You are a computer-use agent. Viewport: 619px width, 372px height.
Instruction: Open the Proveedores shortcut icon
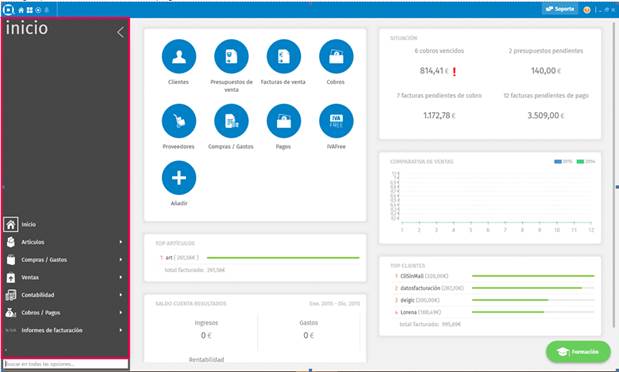179,121
